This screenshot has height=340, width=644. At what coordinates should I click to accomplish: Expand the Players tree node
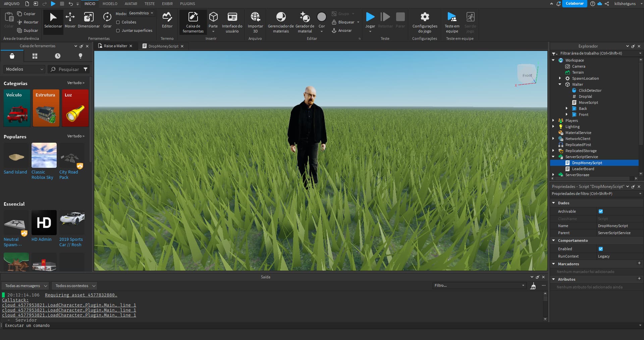coord(553,121)
